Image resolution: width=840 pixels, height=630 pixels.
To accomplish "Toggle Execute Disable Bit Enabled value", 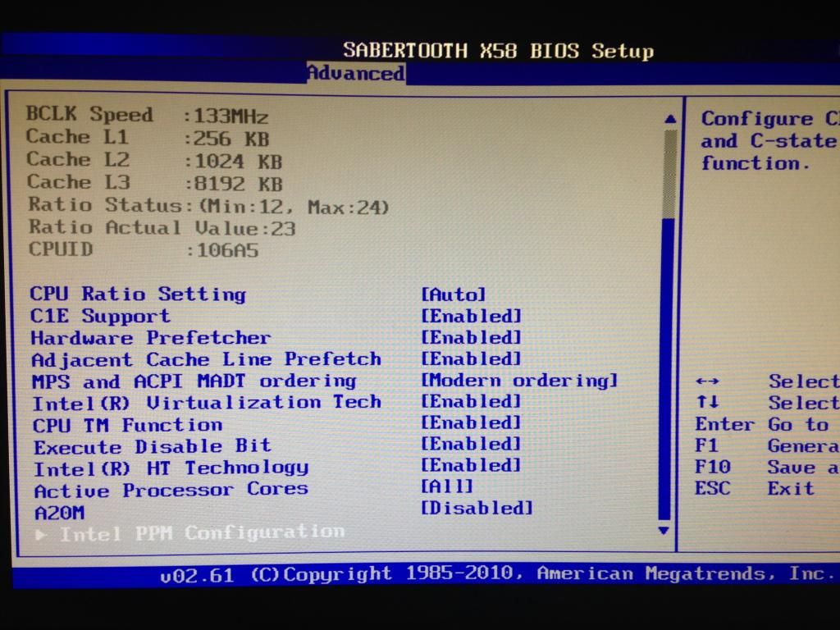I will pyautogui.click(x=471, y=444).
